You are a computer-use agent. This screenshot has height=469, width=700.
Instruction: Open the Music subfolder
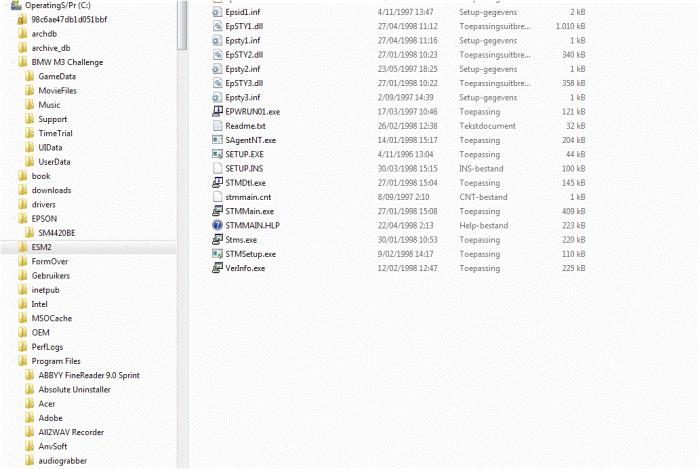[x=49, y=105]
